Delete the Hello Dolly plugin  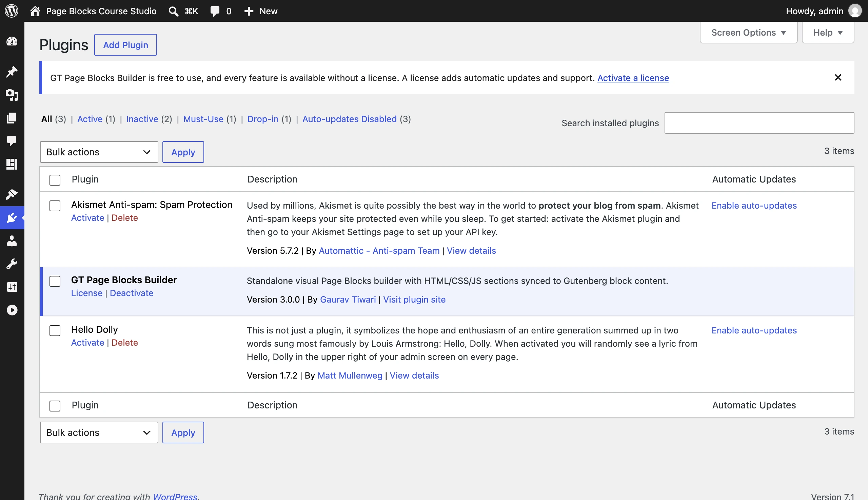(x=124, y=343)
